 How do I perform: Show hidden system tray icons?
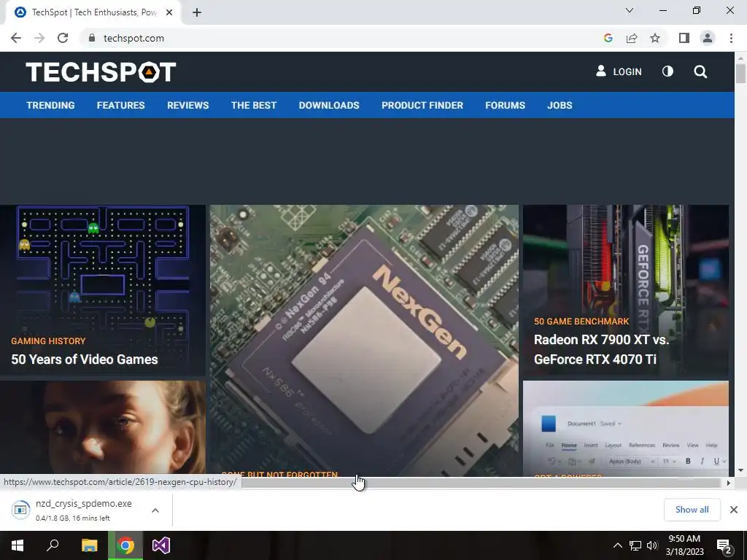click(x=617, y=545)
